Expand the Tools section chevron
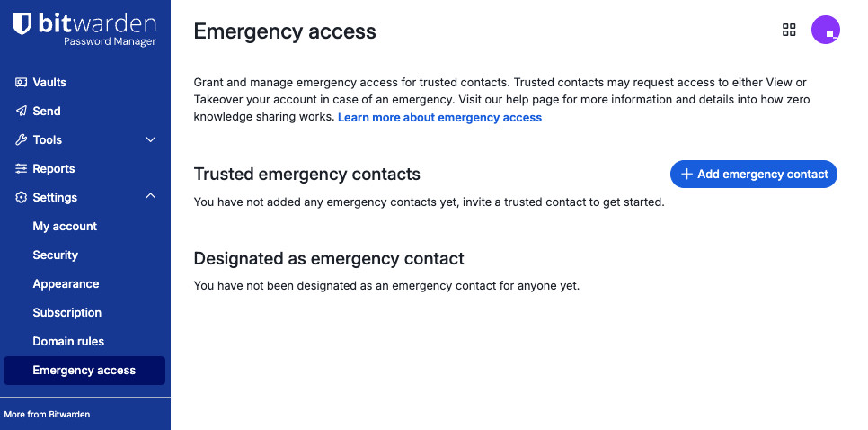Screen dimensions: 868x430 150,139
